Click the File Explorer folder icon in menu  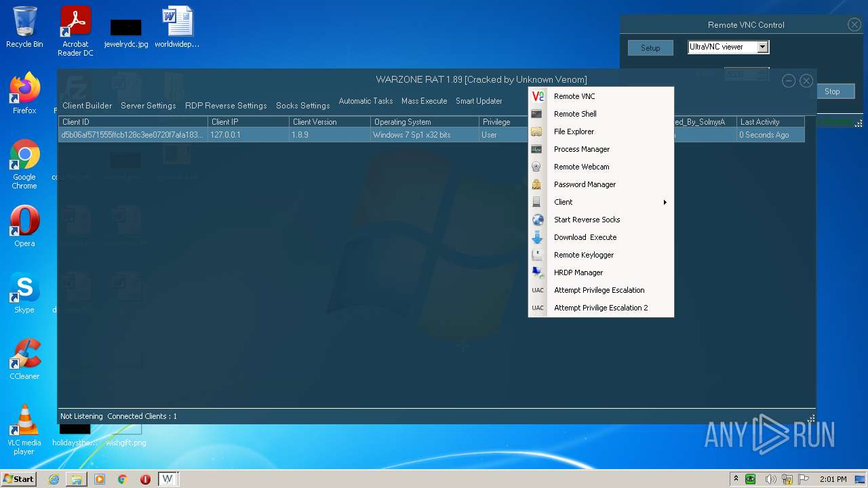pos(536,131)
